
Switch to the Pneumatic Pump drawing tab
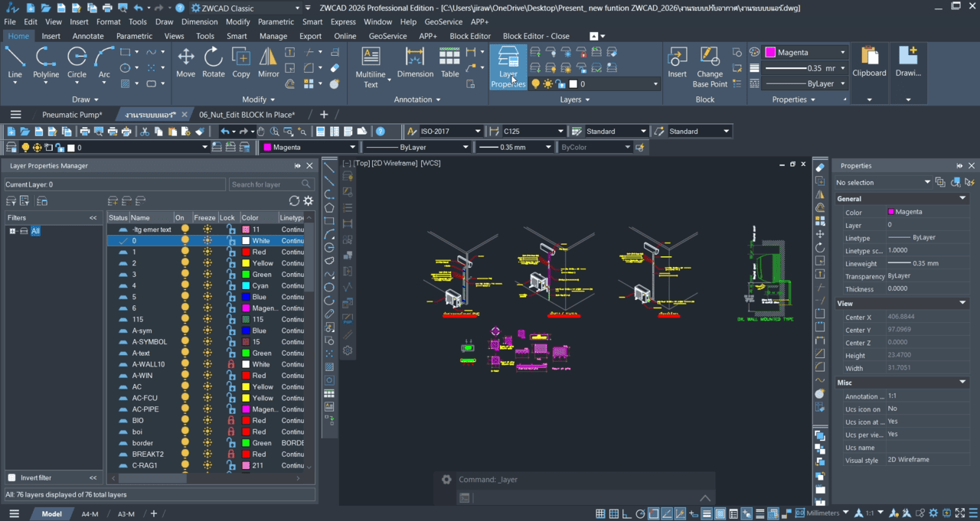coord(71,115)
